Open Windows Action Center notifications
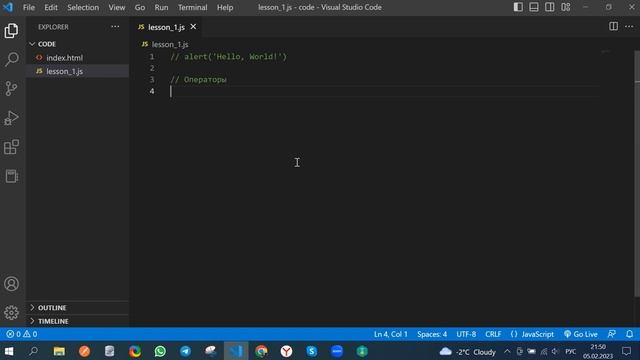640x360 pixels. (627, 351)
